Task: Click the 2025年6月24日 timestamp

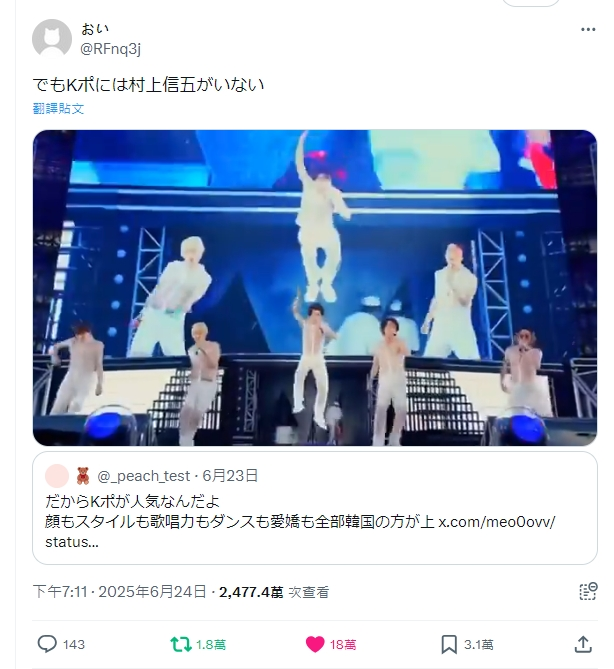Action: pos(152,592)
